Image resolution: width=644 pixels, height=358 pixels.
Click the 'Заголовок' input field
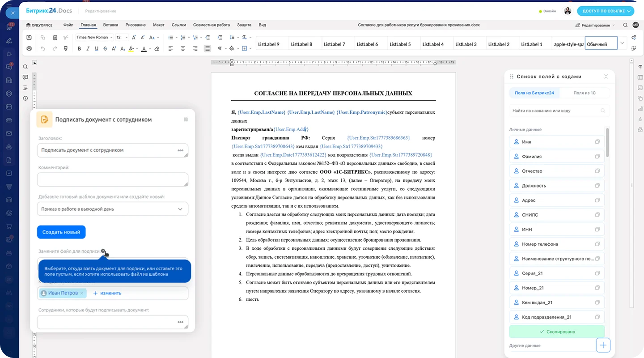tap(113, 150)
